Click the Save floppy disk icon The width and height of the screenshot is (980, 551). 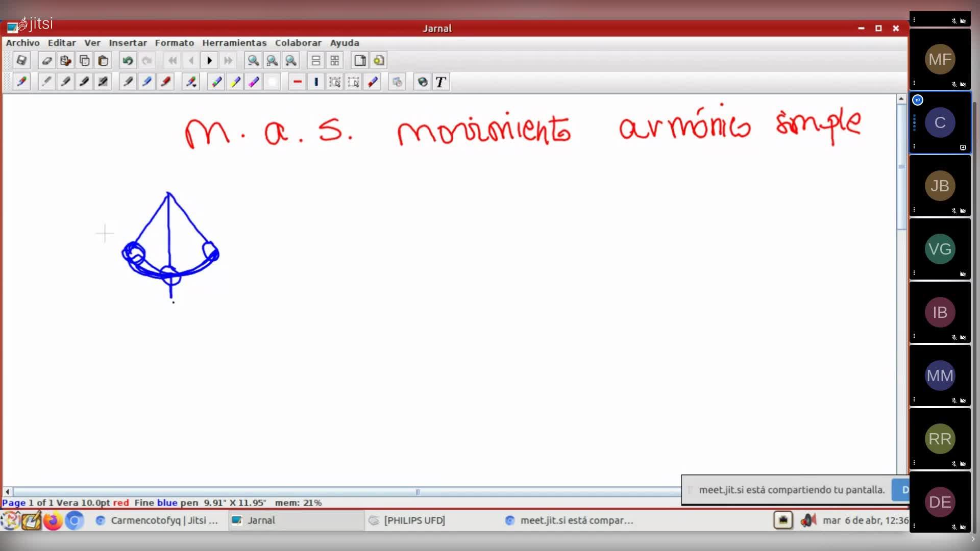pos(21,61)
